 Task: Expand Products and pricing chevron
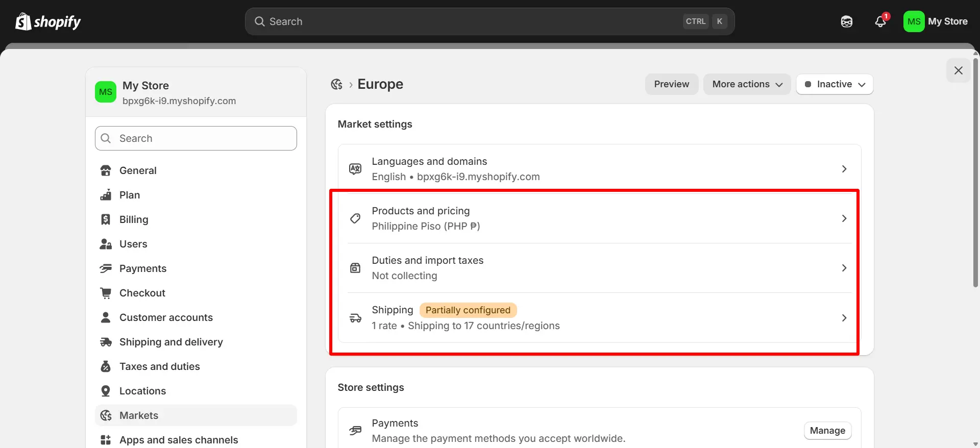[x=844, y=218]
